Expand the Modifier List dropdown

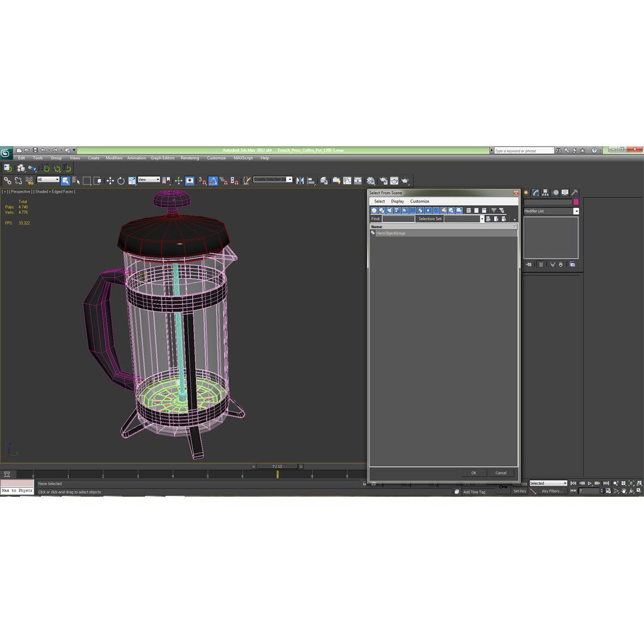pyautogui.click(x=576, y=211)
